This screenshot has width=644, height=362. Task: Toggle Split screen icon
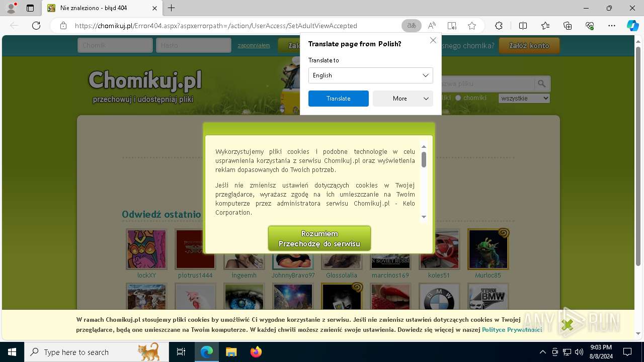click(523, 26)
